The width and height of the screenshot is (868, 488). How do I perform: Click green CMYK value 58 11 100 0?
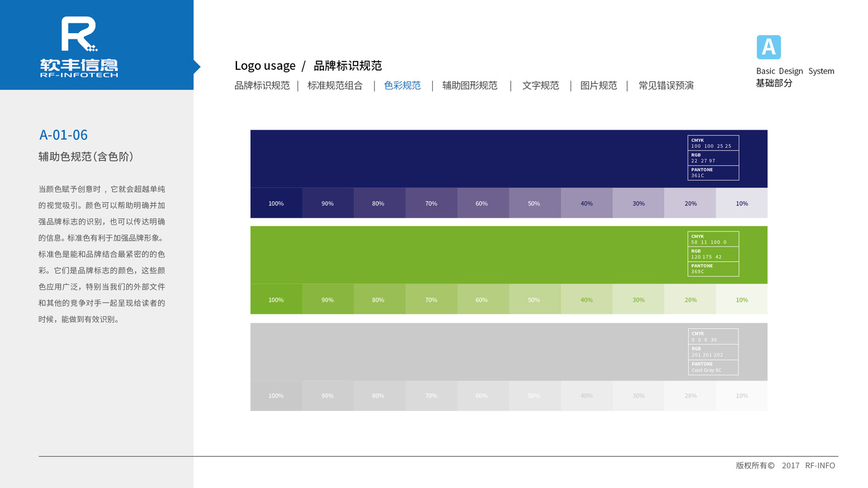(x=709, y=242)
